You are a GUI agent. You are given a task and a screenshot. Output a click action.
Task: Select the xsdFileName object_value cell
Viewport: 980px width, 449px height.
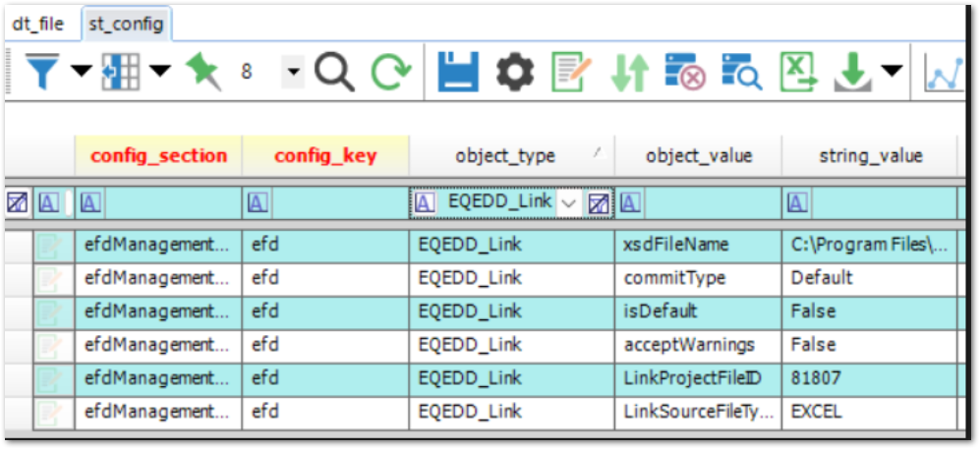(x=698, y=245)
